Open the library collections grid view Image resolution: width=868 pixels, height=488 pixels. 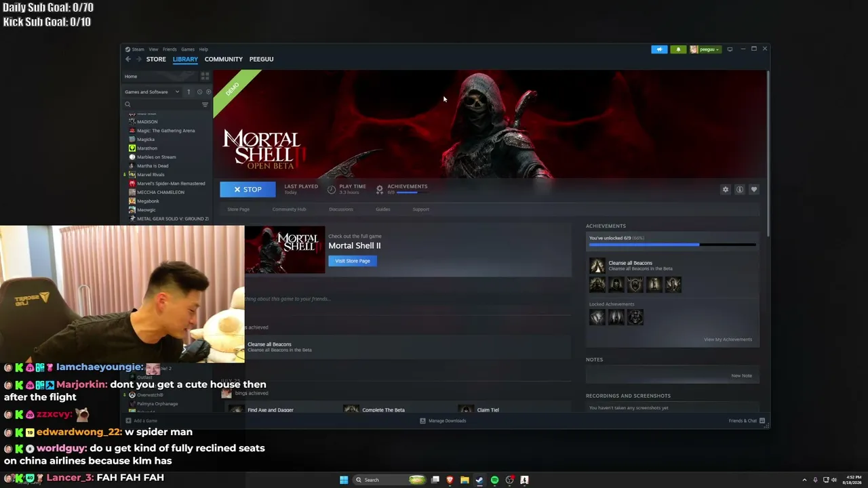(205, 77)
